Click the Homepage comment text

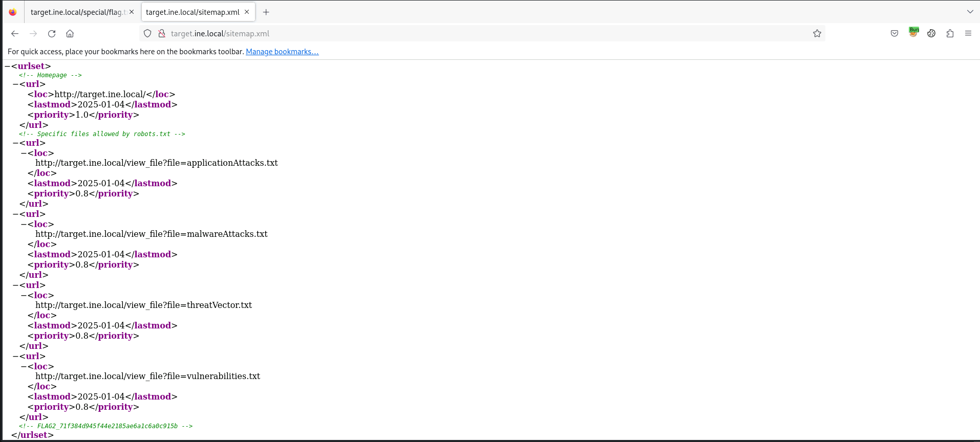coord(50,75)
